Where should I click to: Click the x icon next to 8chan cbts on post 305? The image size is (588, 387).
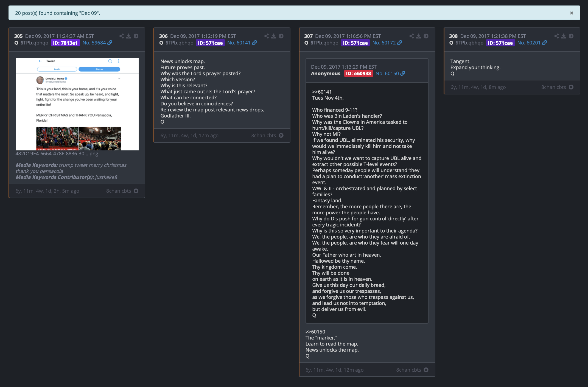(x=136, y=191)
